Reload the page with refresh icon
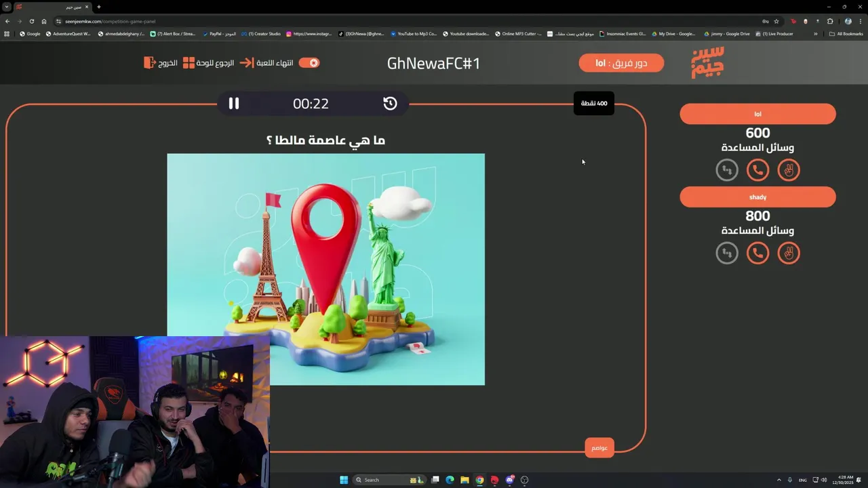Viewport: 868px width, 488px height. tap(32, 21)
